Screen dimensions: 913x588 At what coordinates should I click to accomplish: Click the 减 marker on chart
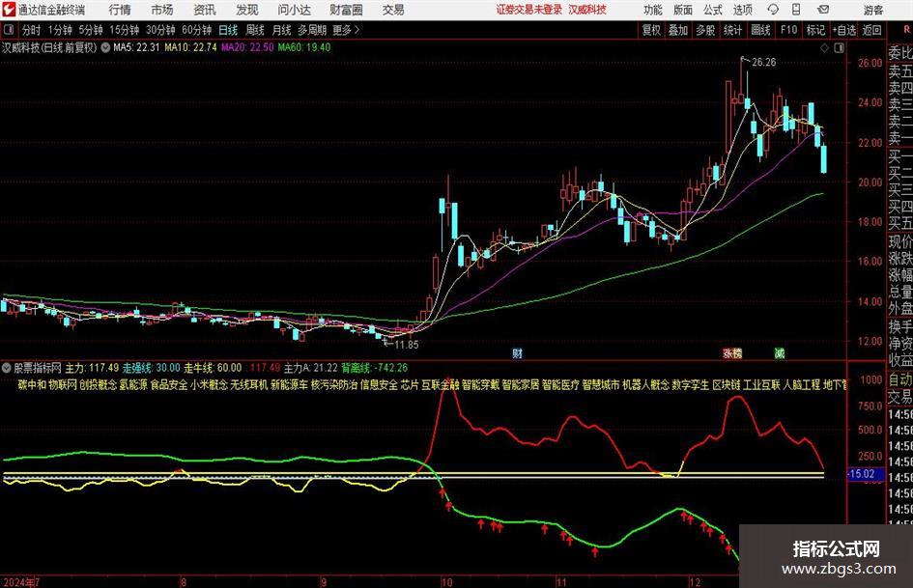779,352
